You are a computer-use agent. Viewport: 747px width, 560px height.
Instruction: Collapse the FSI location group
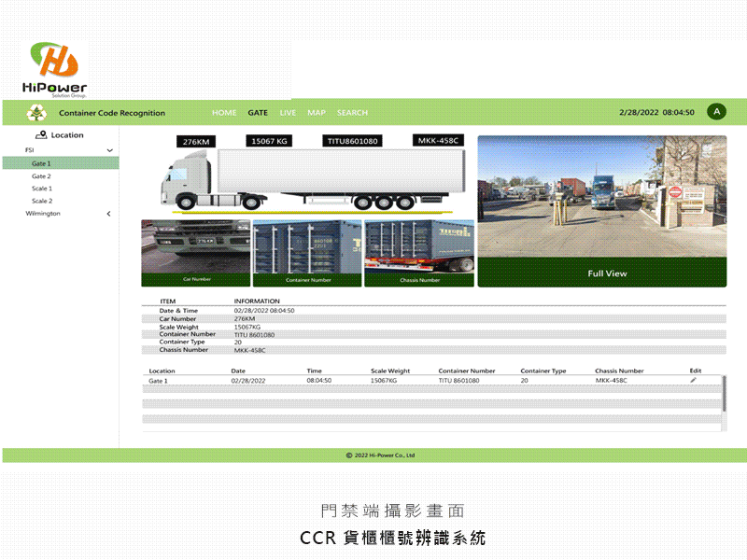109,150
